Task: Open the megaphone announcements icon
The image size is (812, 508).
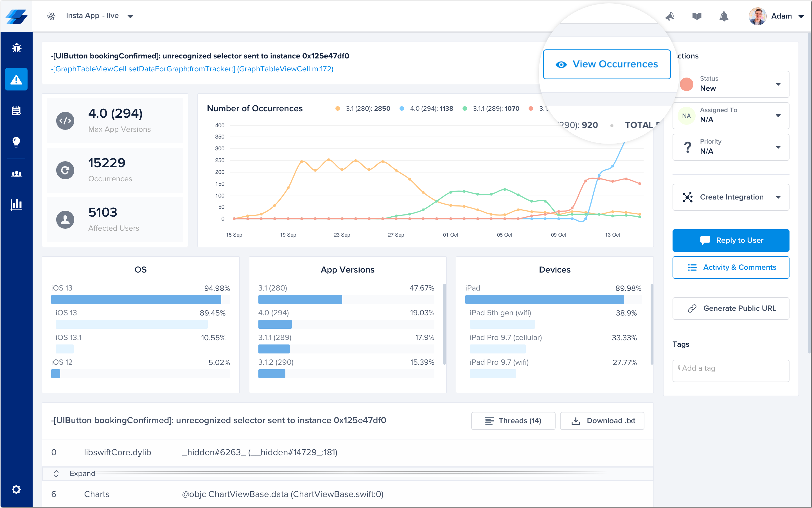Action: click(x=670, y=16)
